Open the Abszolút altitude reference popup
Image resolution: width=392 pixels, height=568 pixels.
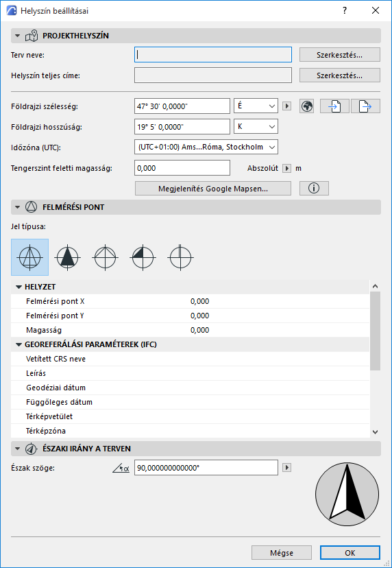click(286, 169)
